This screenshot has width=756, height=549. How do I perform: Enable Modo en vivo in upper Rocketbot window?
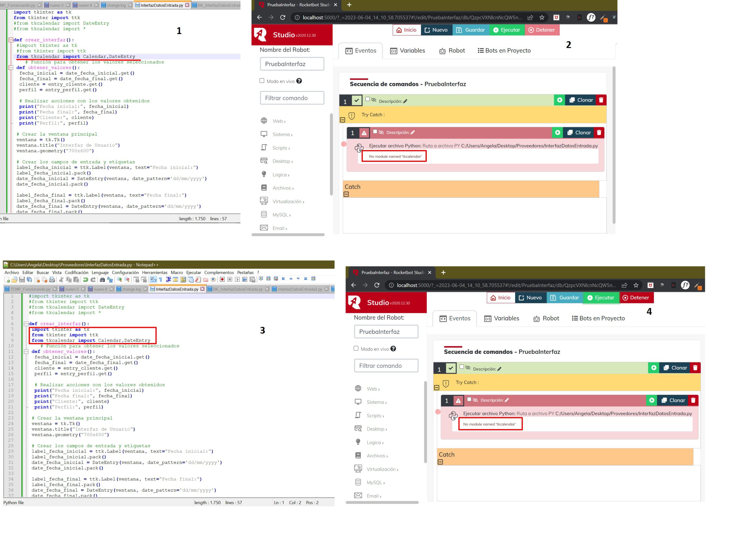point(262,81)
